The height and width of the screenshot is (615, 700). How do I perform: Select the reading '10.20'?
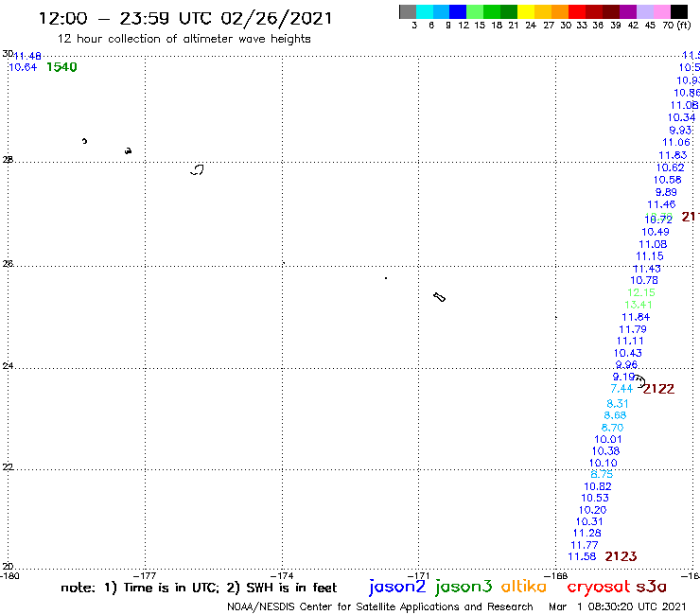coord(592,510)
